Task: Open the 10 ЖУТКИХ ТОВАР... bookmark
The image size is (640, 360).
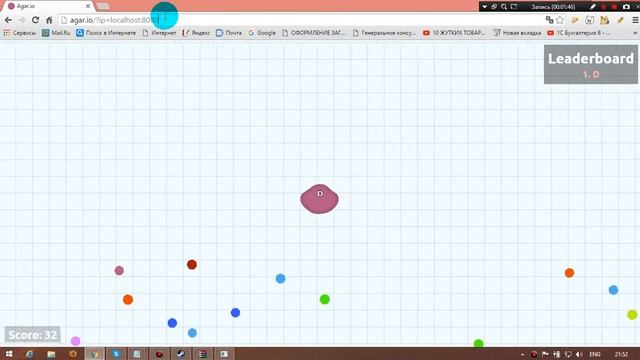Action: point(454,33)
